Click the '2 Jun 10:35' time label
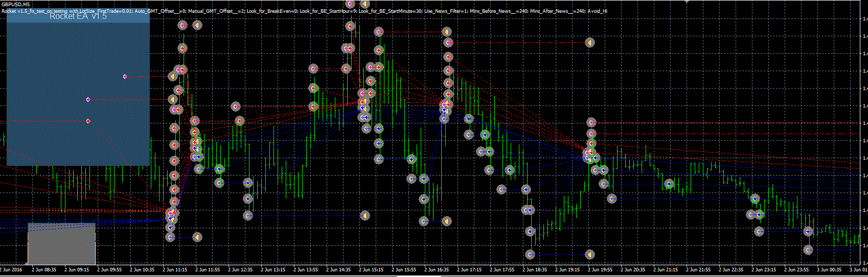The width and height of the screenshot is (868, 277). click(142, 269)
